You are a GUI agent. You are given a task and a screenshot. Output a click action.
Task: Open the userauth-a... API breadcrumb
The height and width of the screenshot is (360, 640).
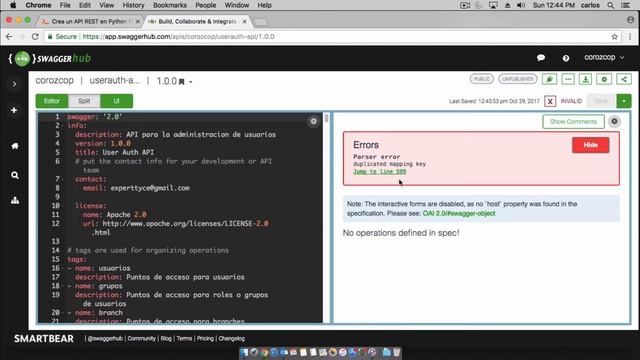pos(115,80)
